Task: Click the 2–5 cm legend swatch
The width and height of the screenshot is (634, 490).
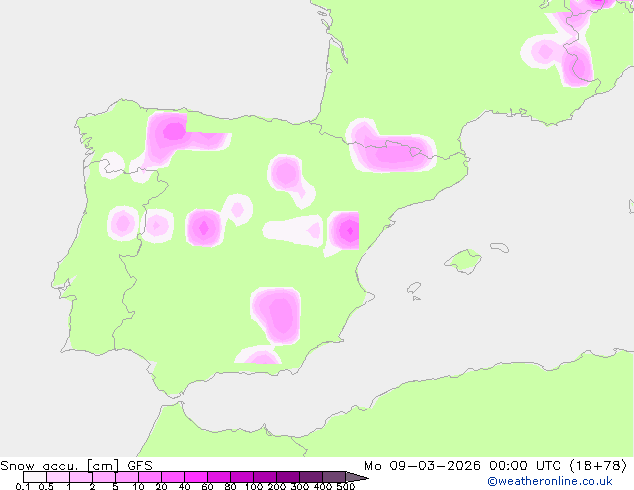Action: tap(104, 477)
